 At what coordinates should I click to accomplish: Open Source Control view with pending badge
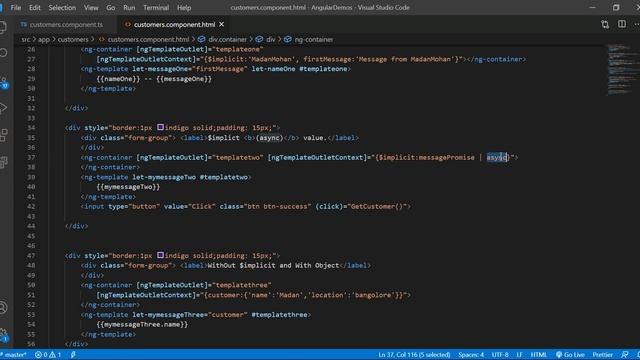tap(4, 82)
